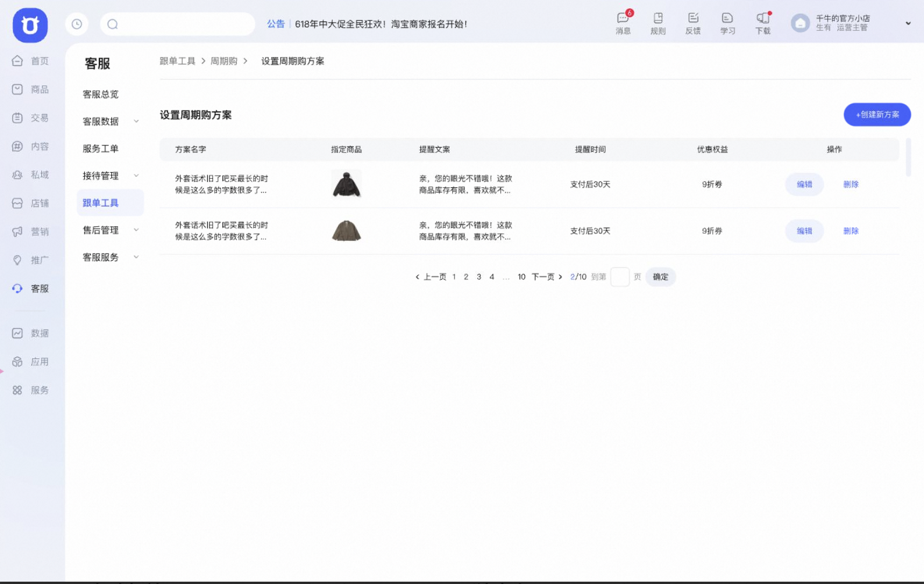Click 删除 for black jacket row

(851, 184)
